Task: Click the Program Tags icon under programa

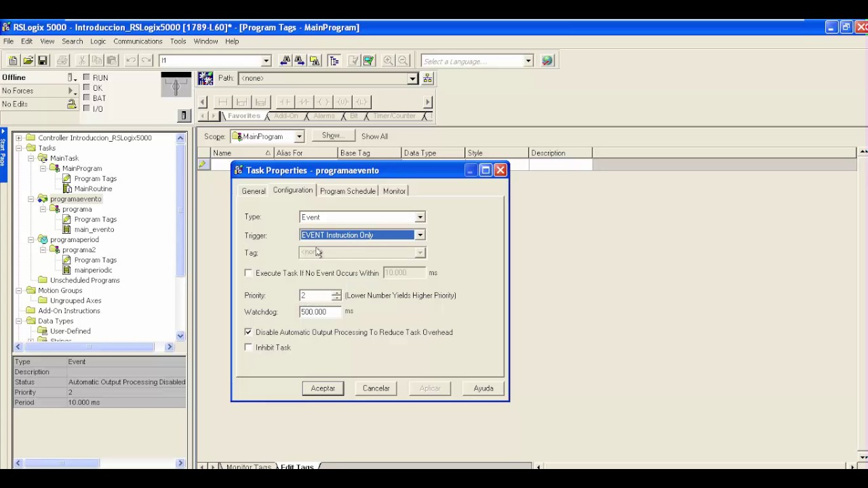Action: [66, 219]
